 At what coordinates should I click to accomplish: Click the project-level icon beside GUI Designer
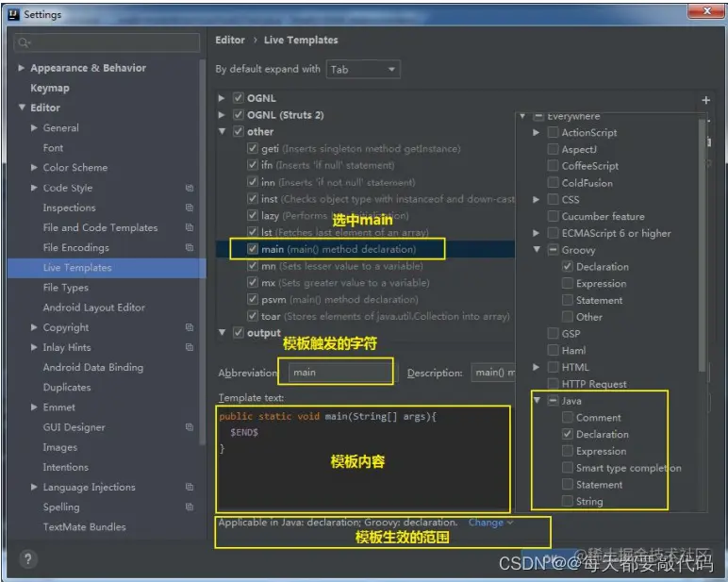[x=190, y=427]
